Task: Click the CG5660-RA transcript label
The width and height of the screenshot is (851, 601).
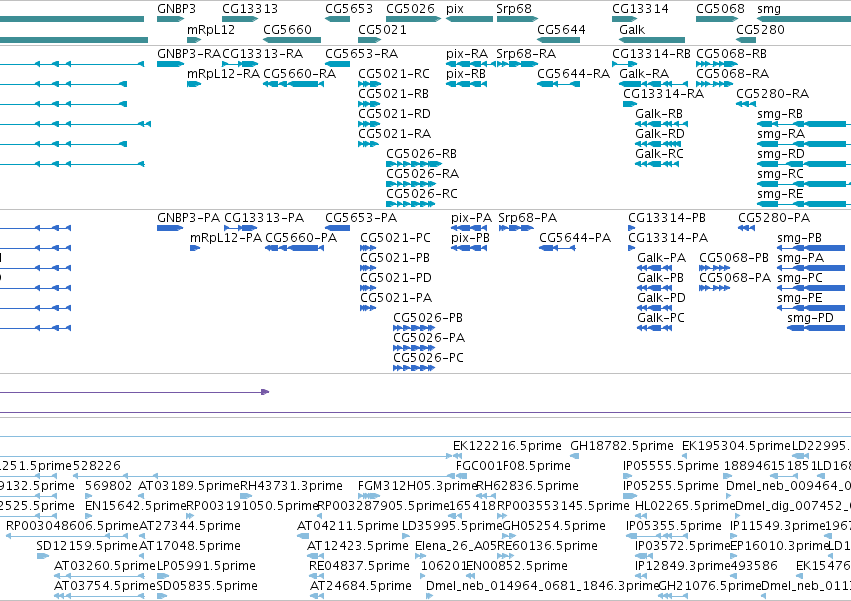Action: [300, 74]
